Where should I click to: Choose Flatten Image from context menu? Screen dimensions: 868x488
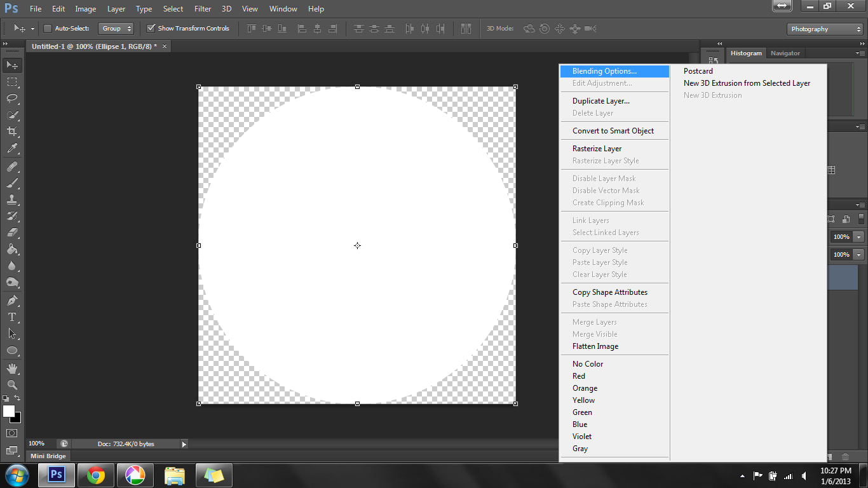point(614,346)
